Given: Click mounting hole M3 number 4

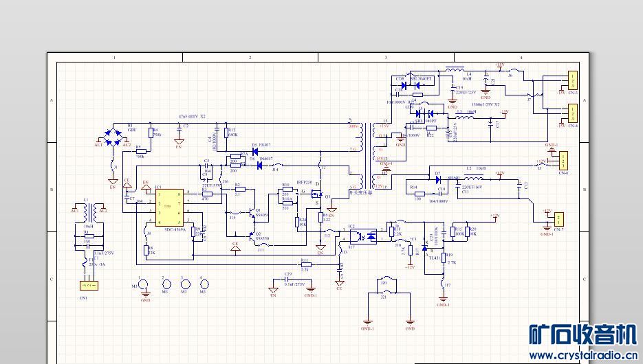Looking at the screenshot, I should (x=204, y=284).
